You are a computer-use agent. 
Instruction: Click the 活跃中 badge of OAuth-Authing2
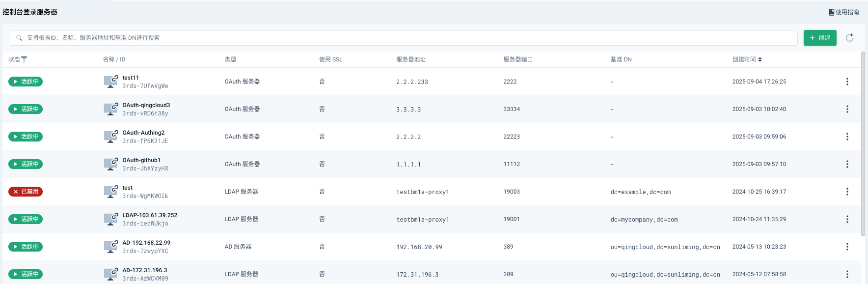[26, 137]
